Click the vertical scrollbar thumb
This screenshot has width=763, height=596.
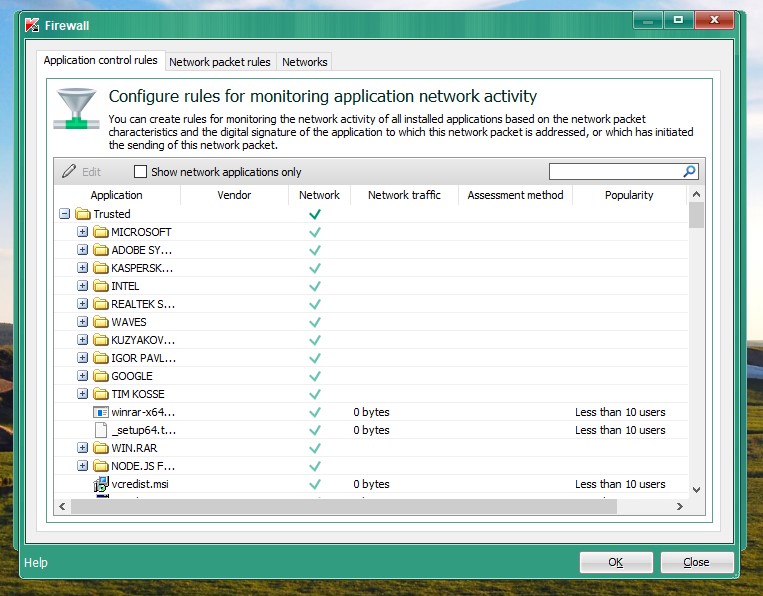pos(696,215)
